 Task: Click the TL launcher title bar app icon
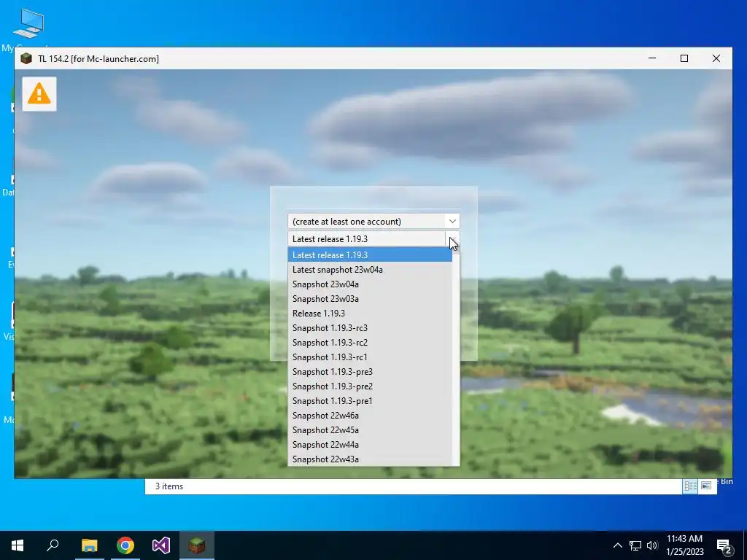26,58
